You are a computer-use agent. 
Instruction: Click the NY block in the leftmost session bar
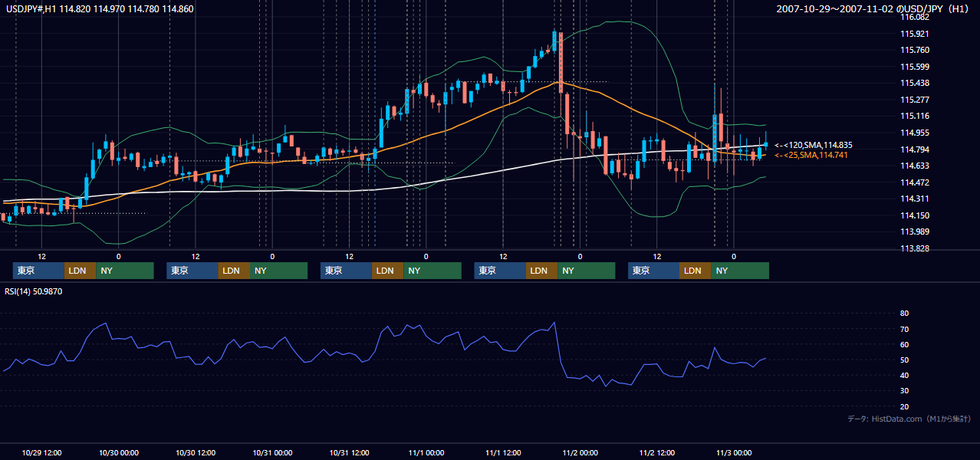pos(125,271)
